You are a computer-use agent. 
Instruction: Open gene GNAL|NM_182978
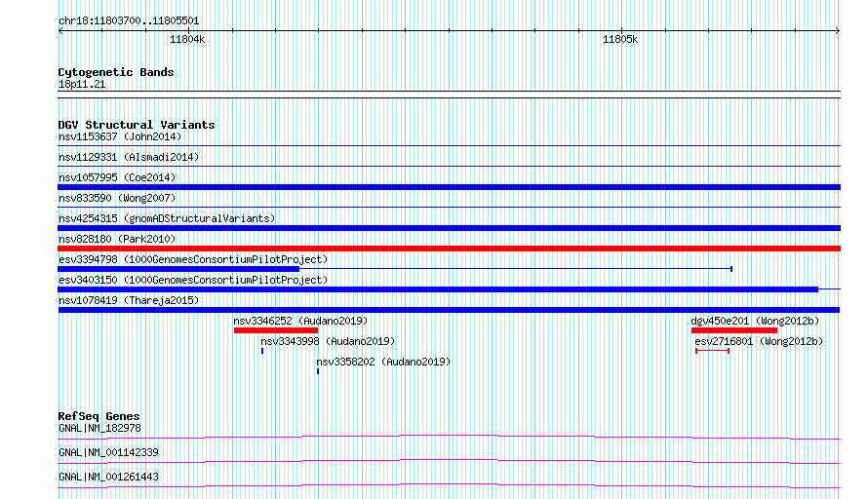pos(99,428)
